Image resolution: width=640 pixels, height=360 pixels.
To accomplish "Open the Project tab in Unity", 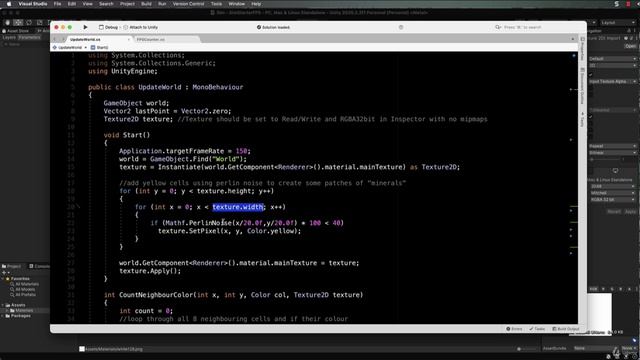I will point(11,266).
